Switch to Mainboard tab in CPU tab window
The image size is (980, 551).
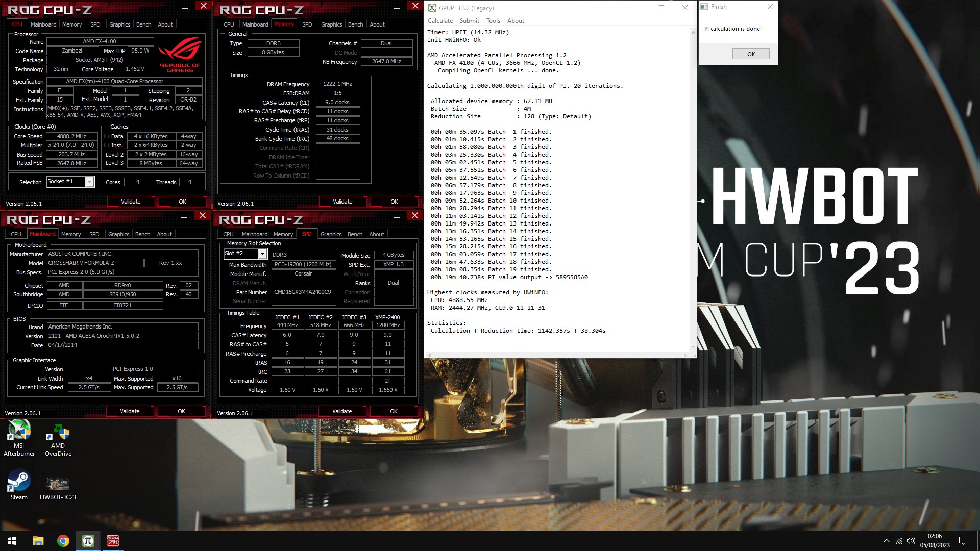(x=43, y=24)
